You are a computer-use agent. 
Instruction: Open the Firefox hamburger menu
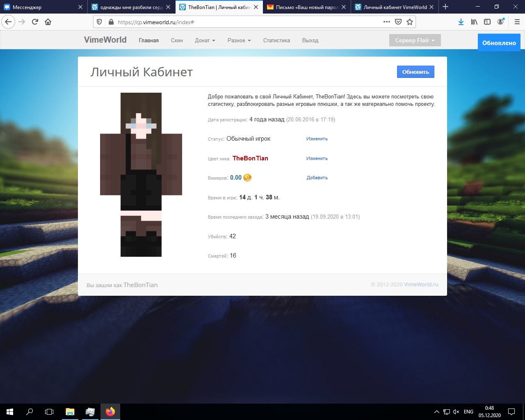[517, 22]
